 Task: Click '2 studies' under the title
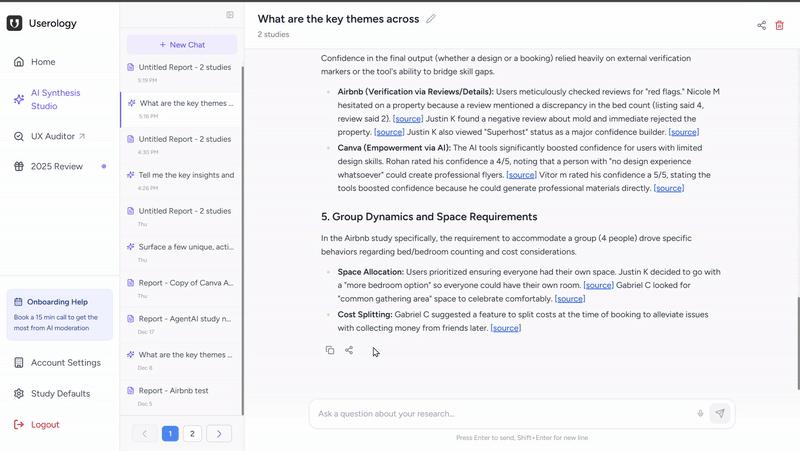(x=273, y=34)
